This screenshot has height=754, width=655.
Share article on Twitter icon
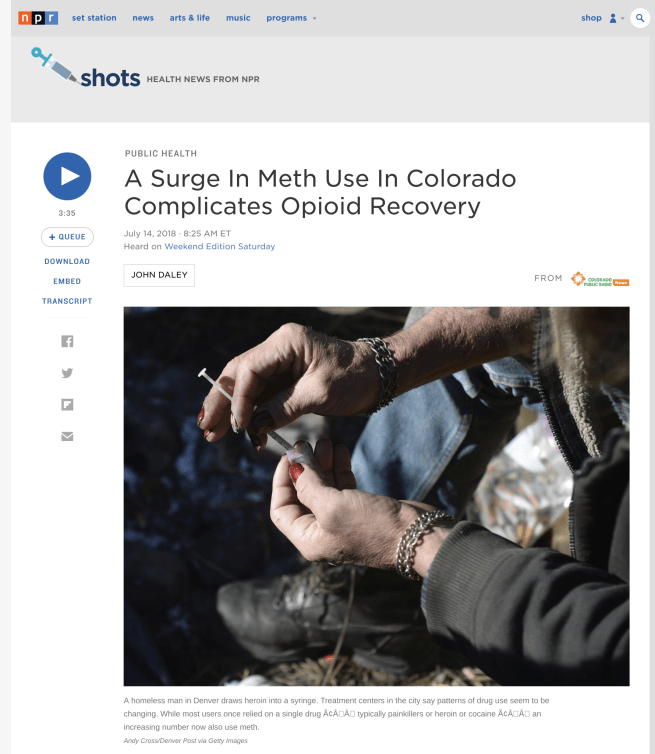pyautogui.click(x=67, y=373)
